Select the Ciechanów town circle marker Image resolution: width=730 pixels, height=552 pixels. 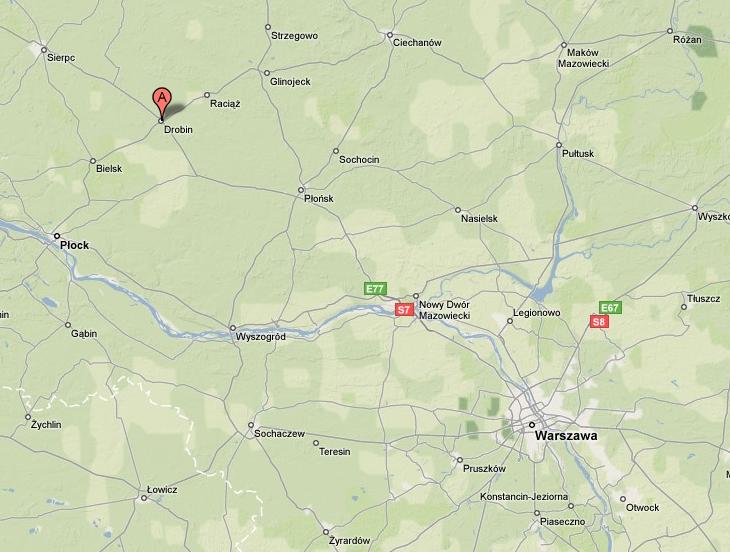390,35
